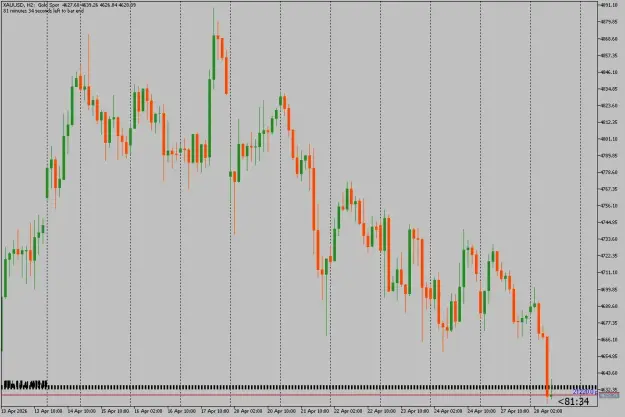The height and width of the screenshot is (417, 625).
Task: Click the 4846.10 price axis label
Action: [x=609, y=72]
